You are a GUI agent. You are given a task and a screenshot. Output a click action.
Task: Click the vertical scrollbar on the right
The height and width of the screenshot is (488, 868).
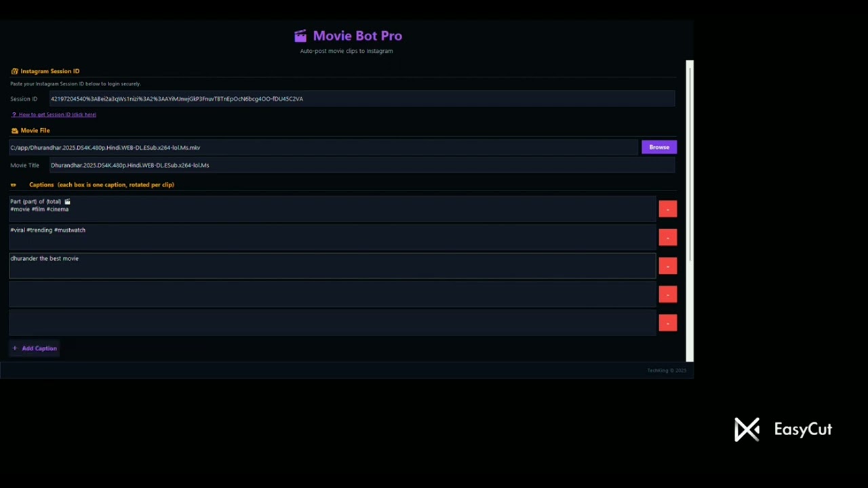pyautogui.click(x=690, y=211)
